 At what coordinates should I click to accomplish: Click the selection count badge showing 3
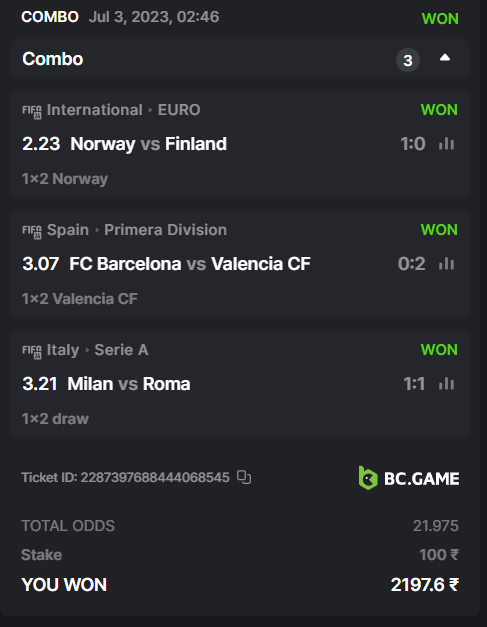407,60
